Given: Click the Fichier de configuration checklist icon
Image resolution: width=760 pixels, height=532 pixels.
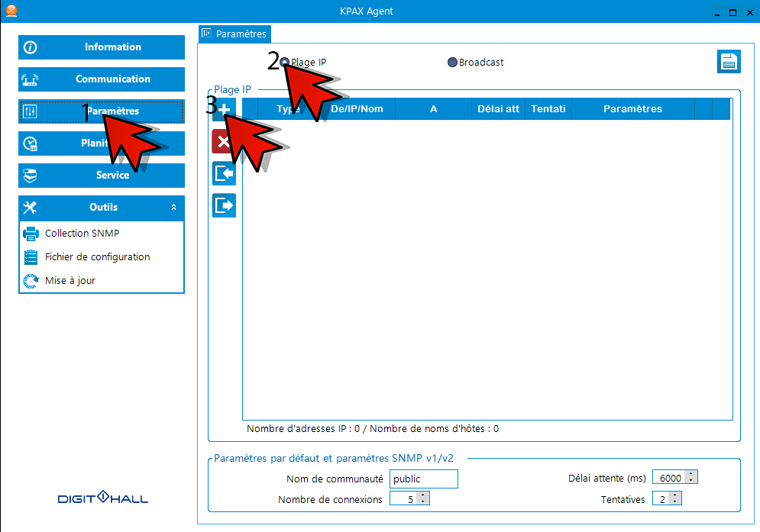Looking at the screenshot, I should [31, 257].
